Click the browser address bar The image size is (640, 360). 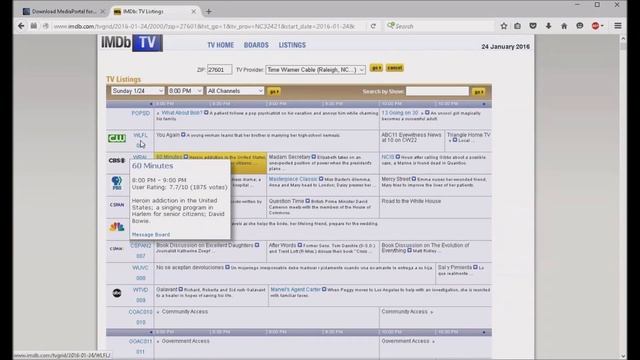click(x=204, y=26)
